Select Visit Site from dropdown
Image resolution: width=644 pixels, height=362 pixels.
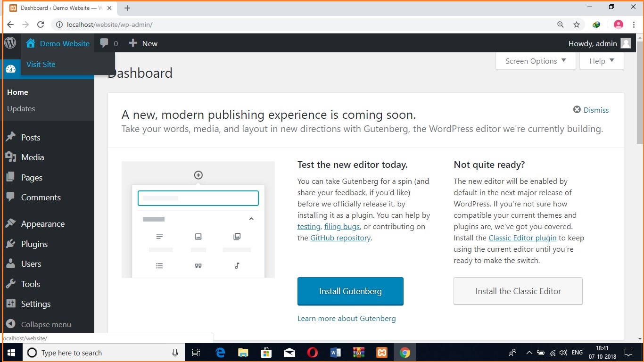41,64
